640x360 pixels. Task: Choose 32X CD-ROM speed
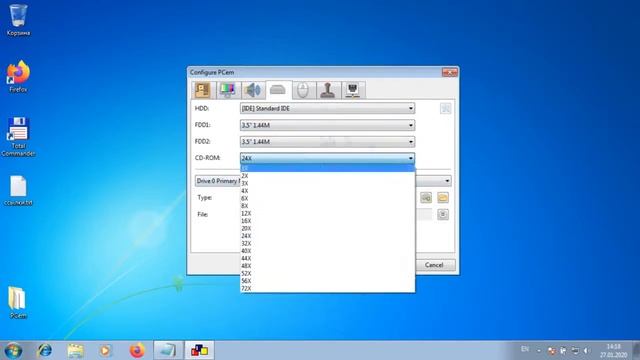(327, 243)
